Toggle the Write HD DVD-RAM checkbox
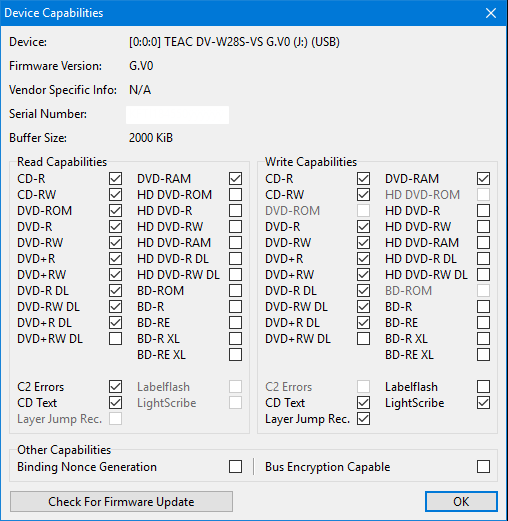Image resolution: width=508 pixels, height=521 pixels. point(483,243)
